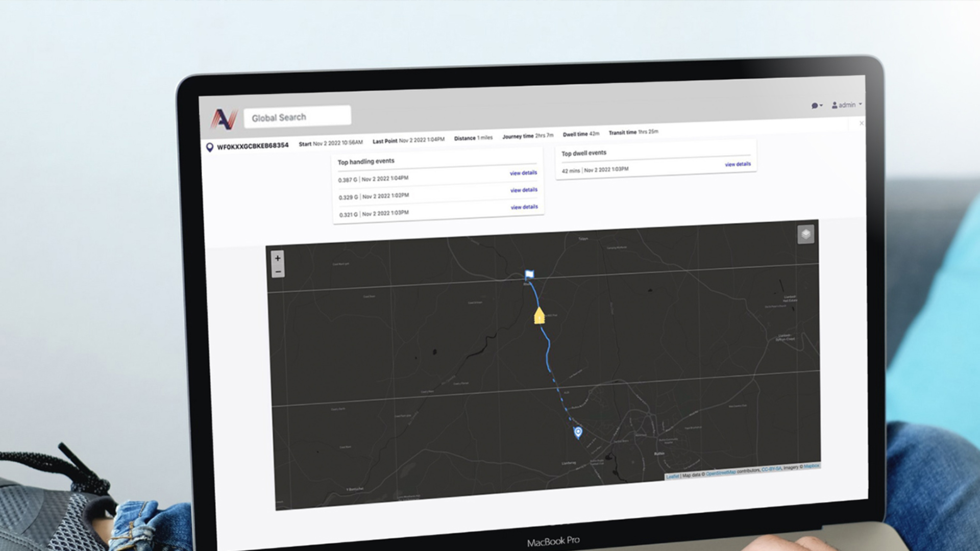Click 'view details' for 0.329 G handling event

[523, 190]
